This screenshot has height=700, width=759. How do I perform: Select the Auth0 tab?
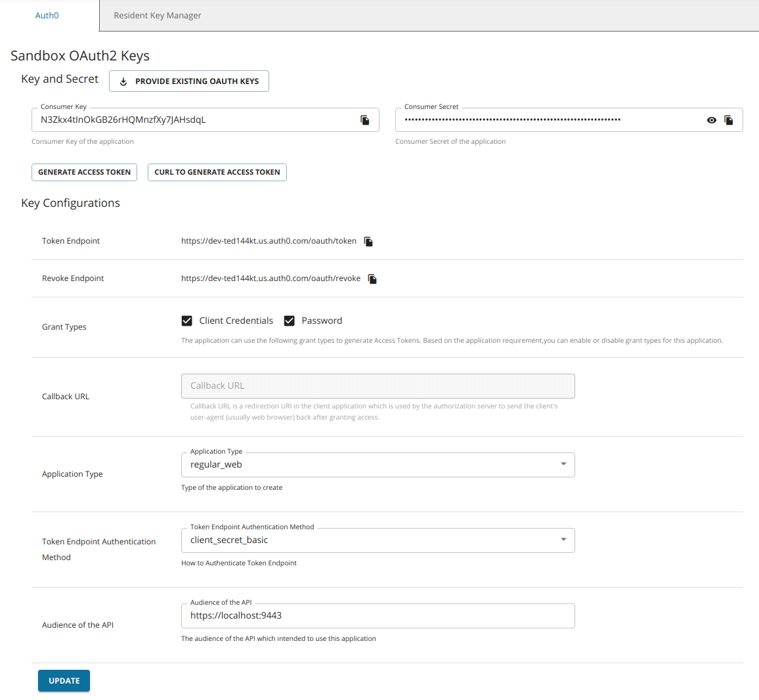click(47, 16)
